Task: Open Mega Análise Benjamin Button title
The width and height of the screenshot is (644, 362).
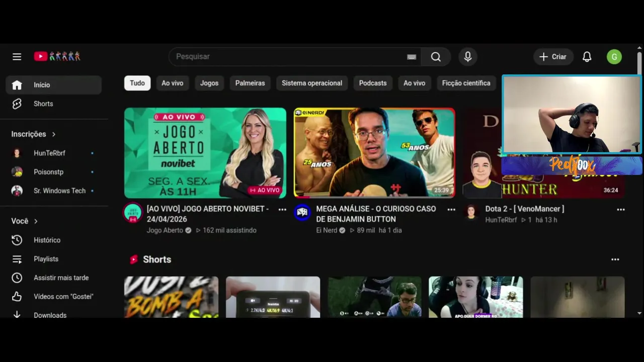Action: [376, 214]
